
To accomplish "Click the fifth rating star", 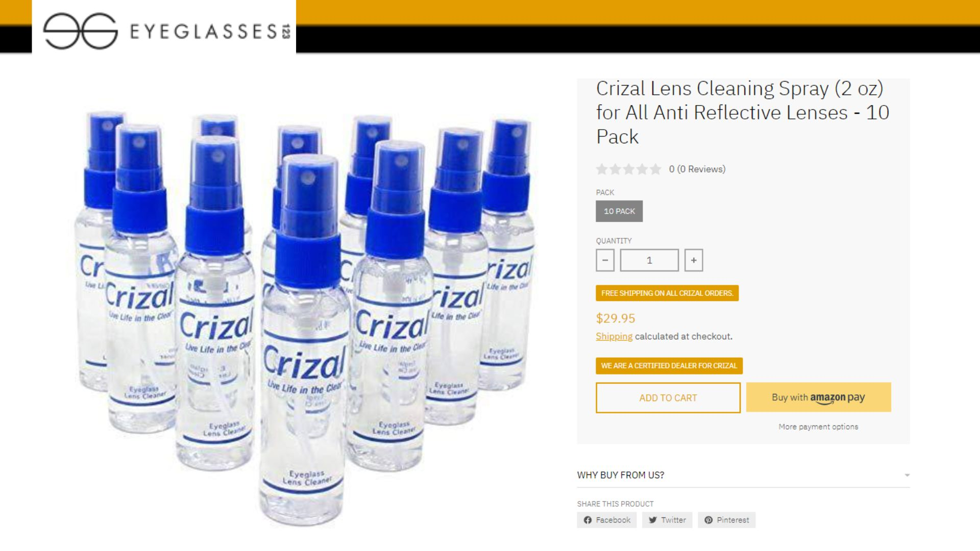I will pyautogui.click(x=655, y=169).
